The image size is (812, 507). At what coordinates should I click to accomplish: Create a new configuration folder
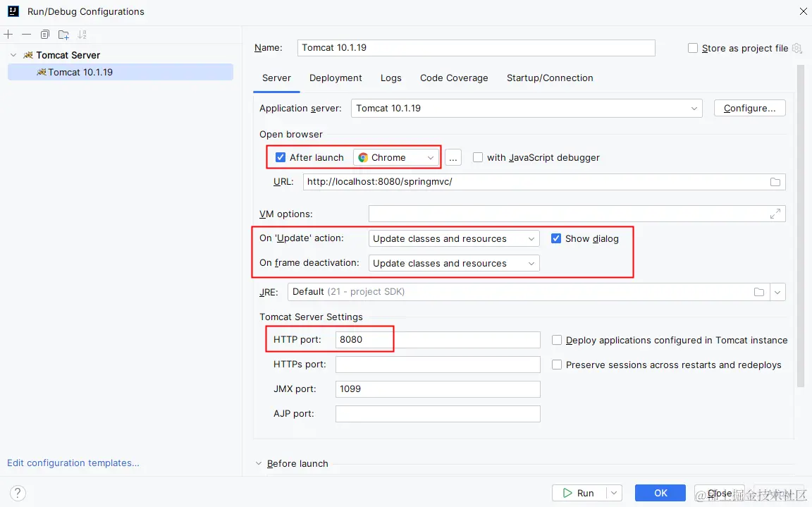(63, 35)
